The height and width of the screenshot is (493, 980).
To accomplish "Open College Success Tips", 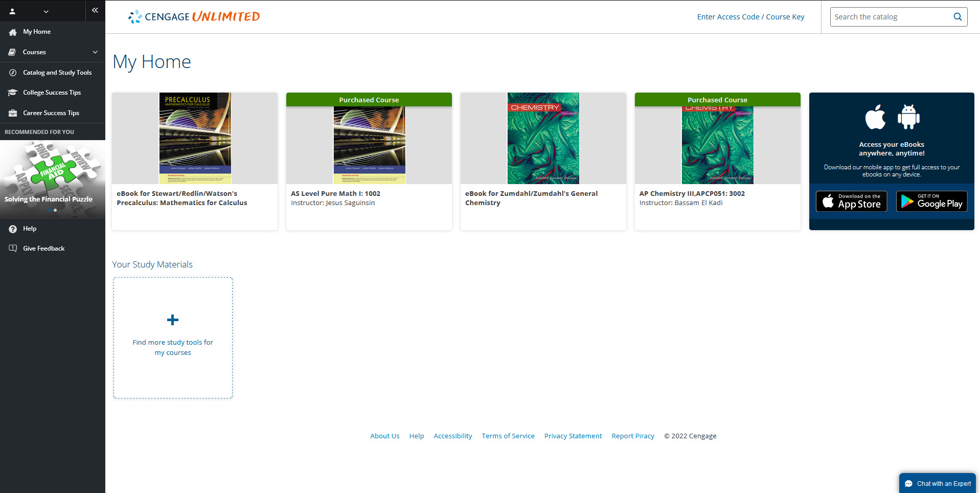I will tap(53, 93).
